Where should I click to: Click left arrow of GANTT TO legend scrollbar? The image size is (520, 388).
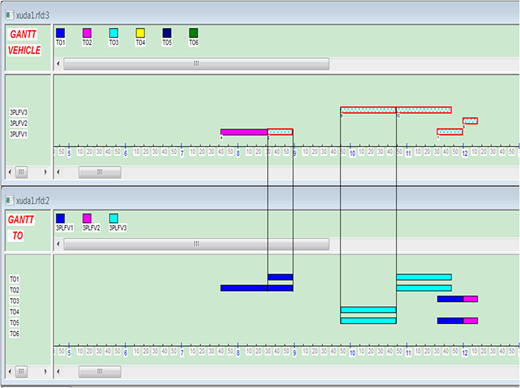coord(58,244)
